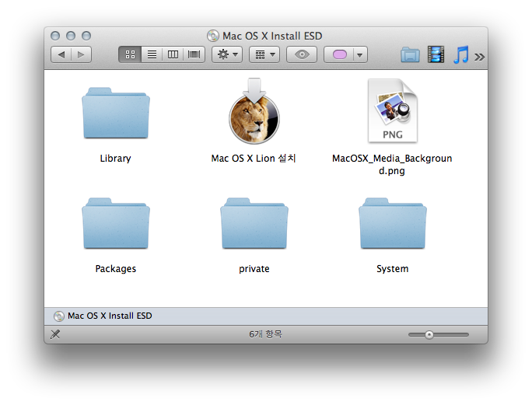Screen dimensions: 532x405
Task: Open the Movies filmstrip toolbar icon
Action: [436, 54]
